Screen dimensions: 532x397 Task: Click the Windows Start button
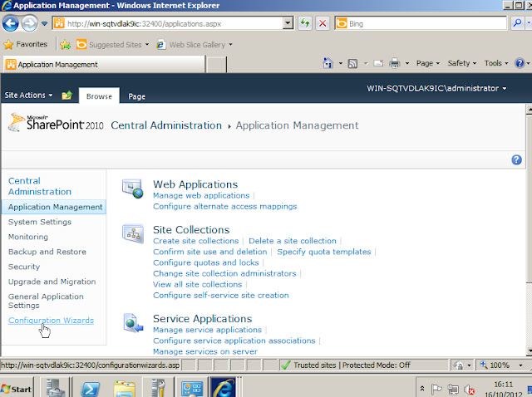[17, 389]
